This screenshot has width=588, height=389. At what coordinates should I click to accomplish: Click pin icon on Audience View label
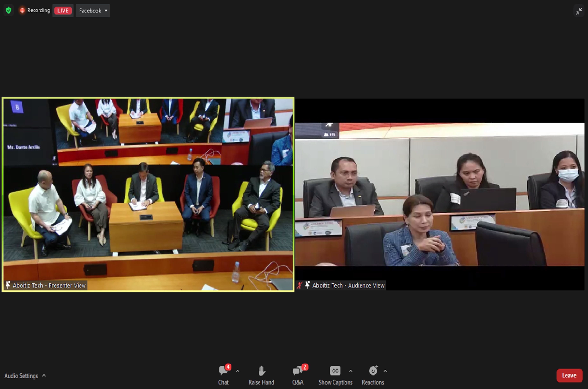click(307, 285)
